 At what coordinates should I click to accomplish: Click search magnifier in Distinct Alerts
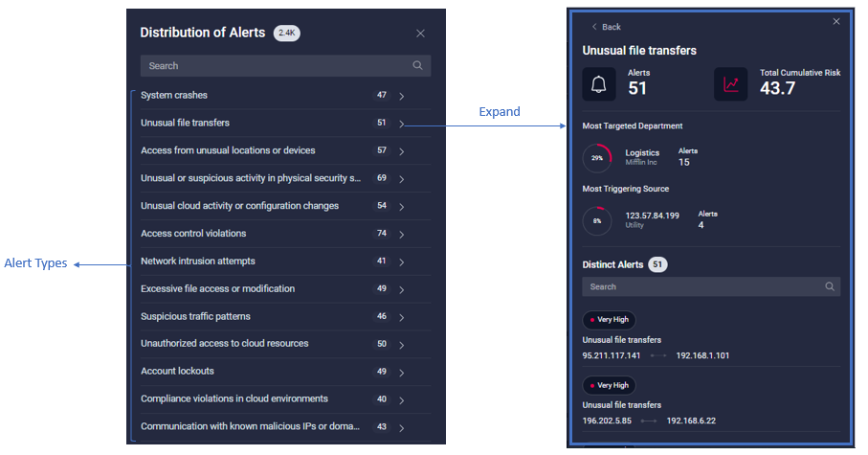click(x=830, y=286)
